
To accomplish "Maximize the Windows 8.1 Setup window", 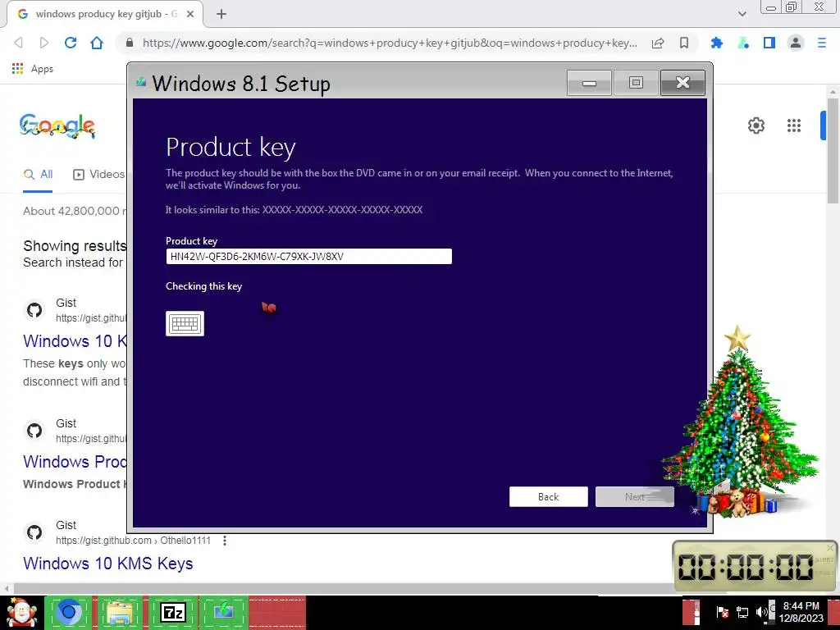I will [636, 83].
